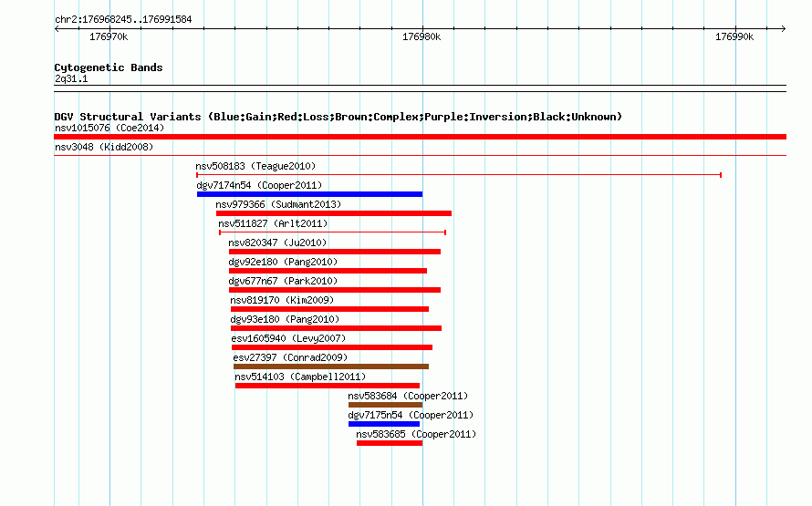Select red bar under nsv820347

(335, 252)
